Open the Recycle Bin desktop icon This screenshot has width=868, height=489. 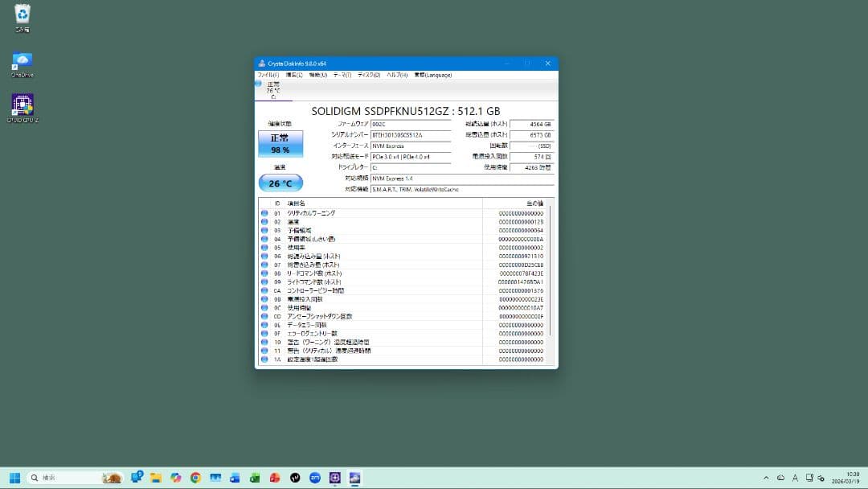coord(23,18)
